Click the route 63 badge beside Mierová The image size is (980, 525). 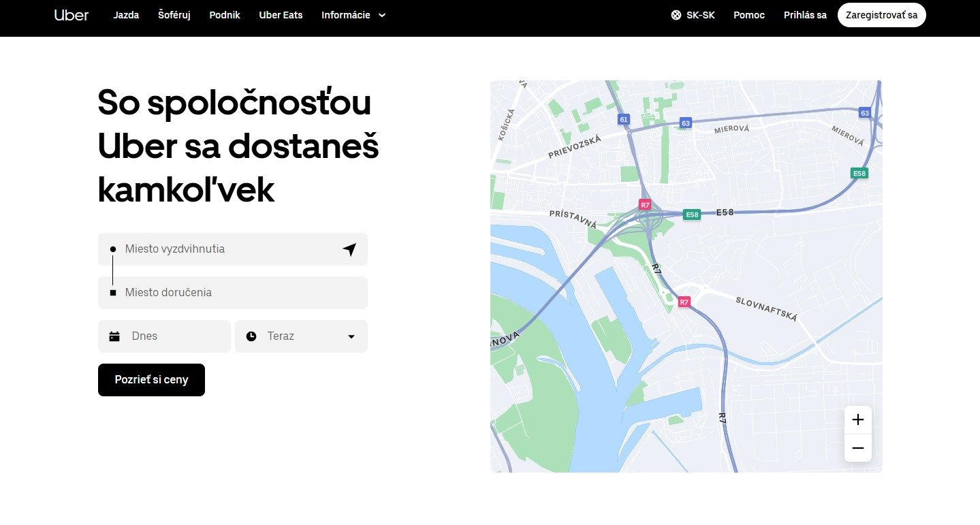686,123
